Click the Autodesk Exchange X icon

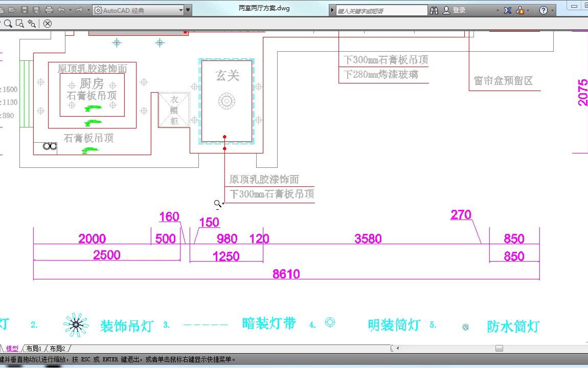click(508, 10)
